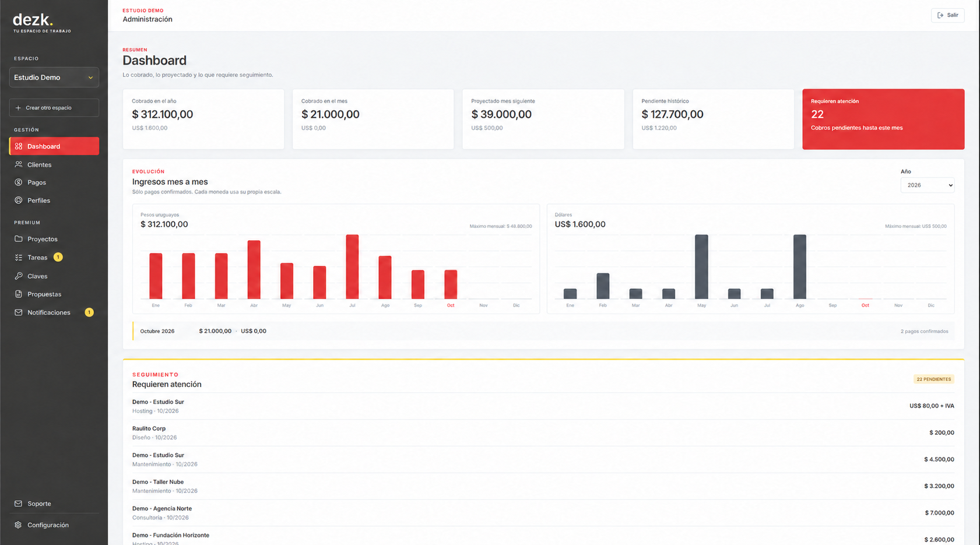This screenshot has width=980, height=545.
Task: Click the Salir button label
Action: [953, 15]
